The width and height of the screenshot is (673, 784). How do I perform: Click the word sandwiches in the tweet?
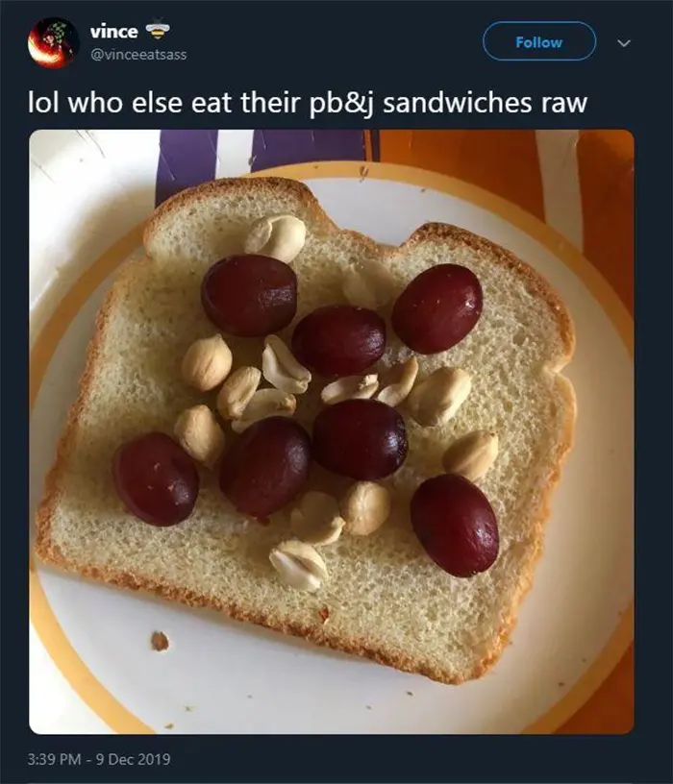457,102
